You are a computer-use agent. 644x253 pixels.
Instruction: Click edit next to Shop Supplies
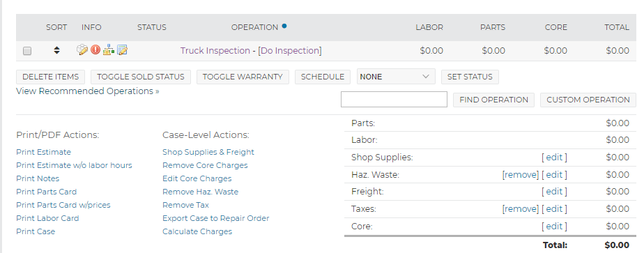[x=555, y=158]
